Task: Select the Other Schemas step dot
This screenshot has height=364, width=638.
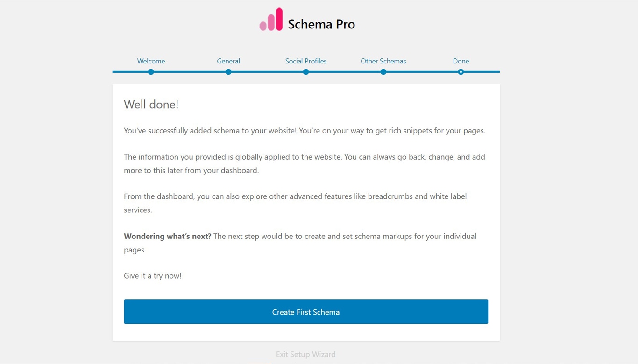Action: pyautogui.click(x=383, y=72)
